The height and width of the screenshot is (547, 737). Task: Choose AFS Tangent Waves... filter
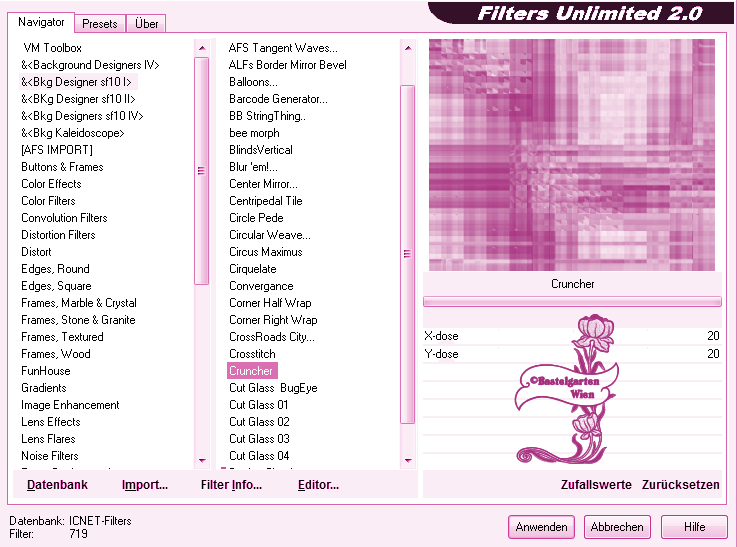(x=283, y=48)
